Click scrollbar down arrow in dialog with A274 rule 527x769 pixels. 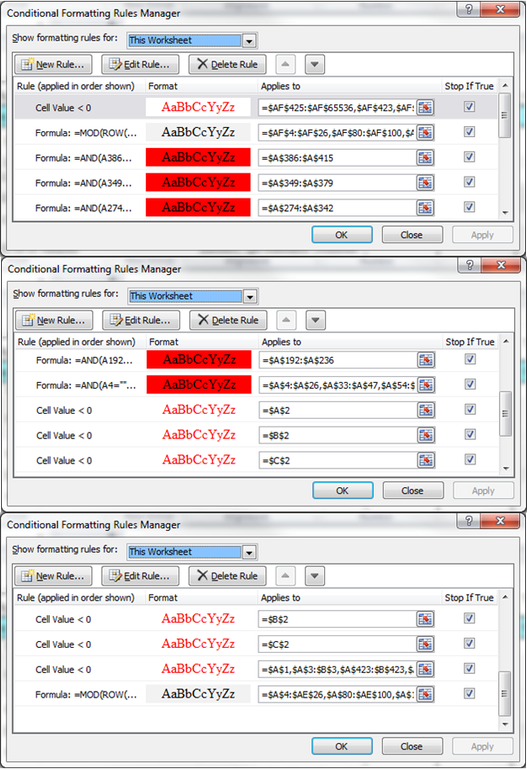point(505,213)
